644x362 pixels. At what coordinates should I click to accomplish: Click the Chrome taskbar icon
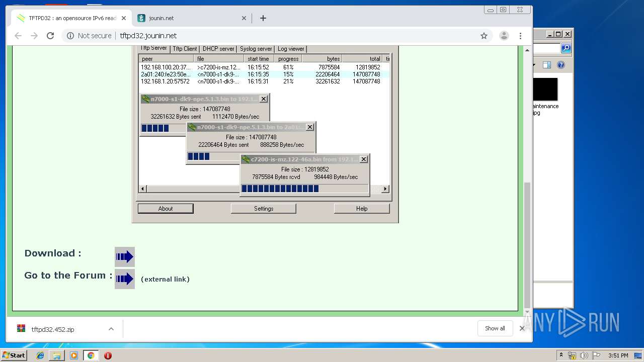pyautogui.click(x=91, y=355)
